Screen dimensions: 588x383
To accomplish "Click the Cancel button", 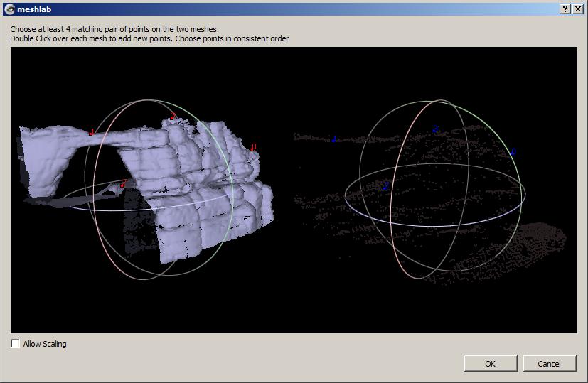I will pos(550,364).
